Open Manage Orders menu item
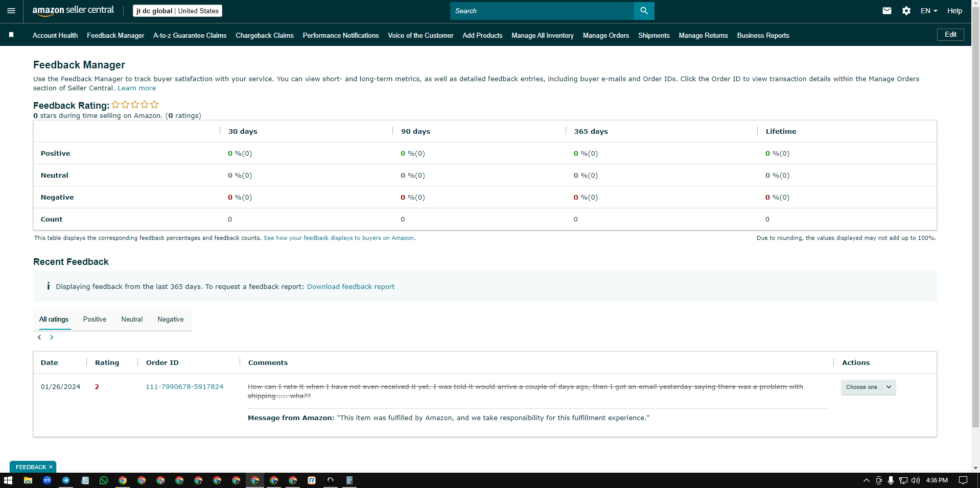The height and width of the screenshot is (488, 980). 606,35
